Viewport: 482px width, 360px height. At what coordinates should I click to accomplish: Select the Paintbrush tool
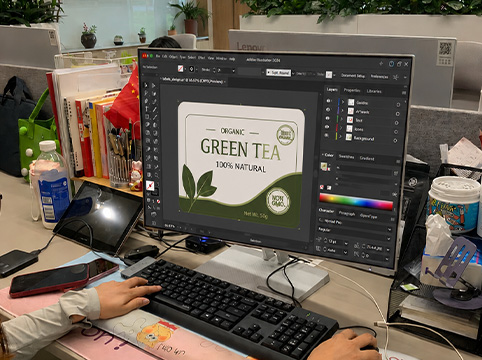click(155, 117)
